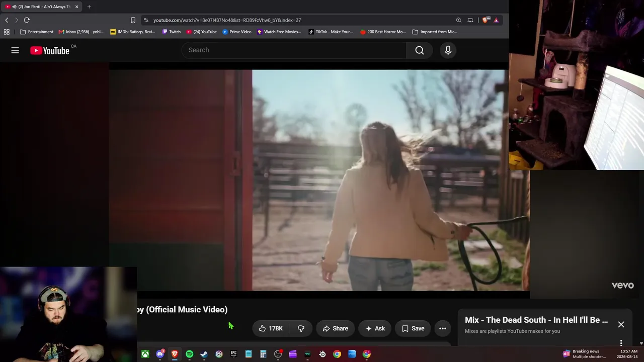Open the YouTube guide hamburger menu
Screen dimensions: 644x362
(15, 50)
